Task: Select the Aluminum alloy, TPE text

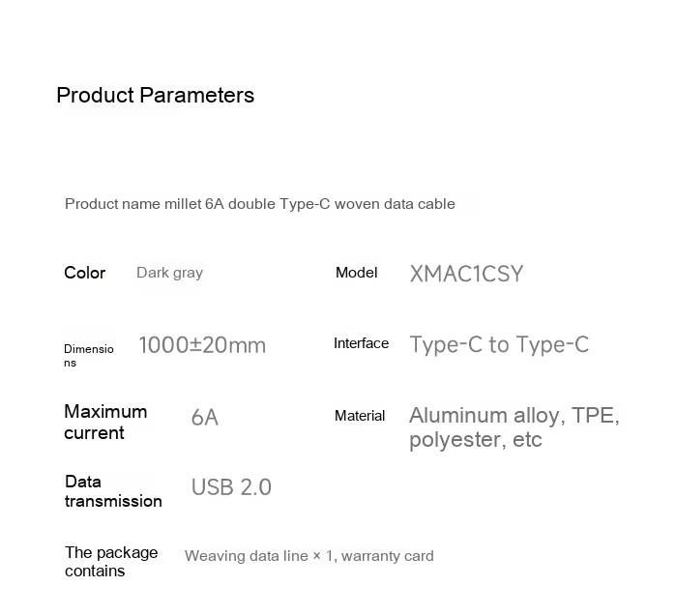Action: tap(514, 416)
